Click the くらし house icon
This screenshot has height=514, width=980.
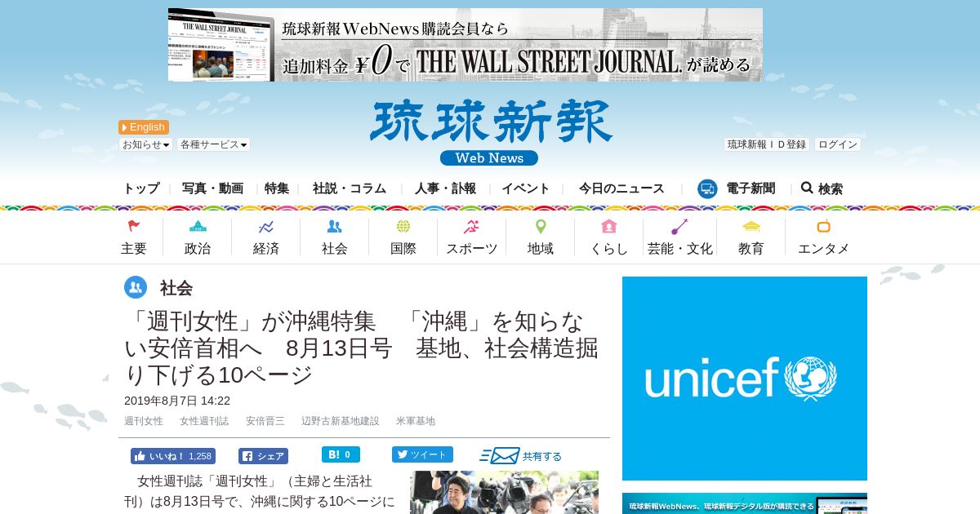pos(608,227)
